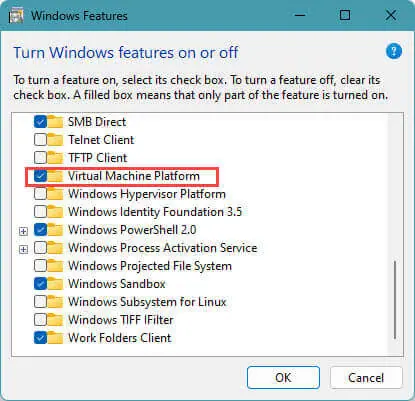This screenshot has height=401, width=415.
Task: Click the Windows Features title bar icon
Action: pos(16,16)
